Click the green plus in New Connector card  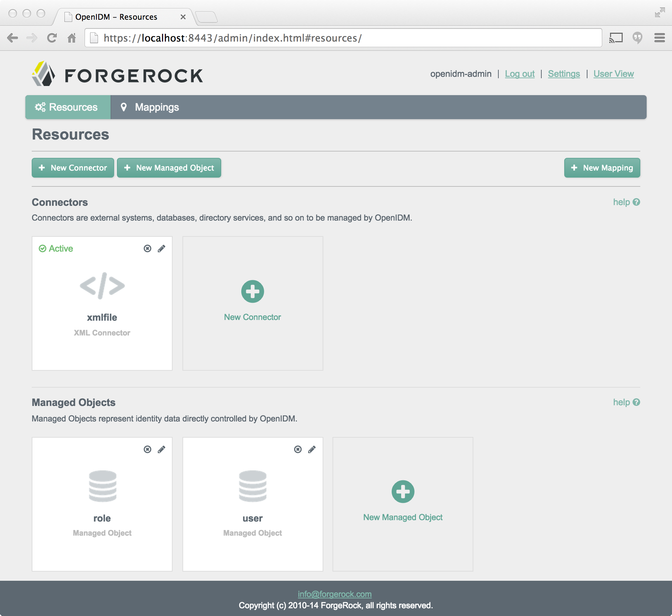coord(253,291)
